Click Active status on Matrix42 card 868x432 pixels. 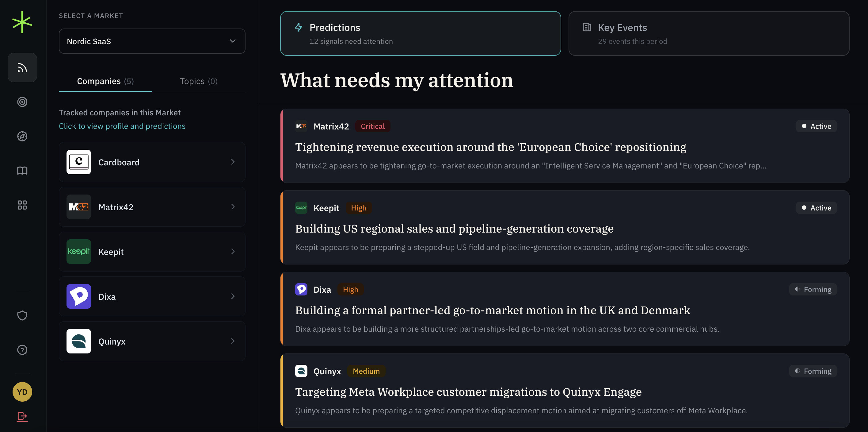point(817,126)
